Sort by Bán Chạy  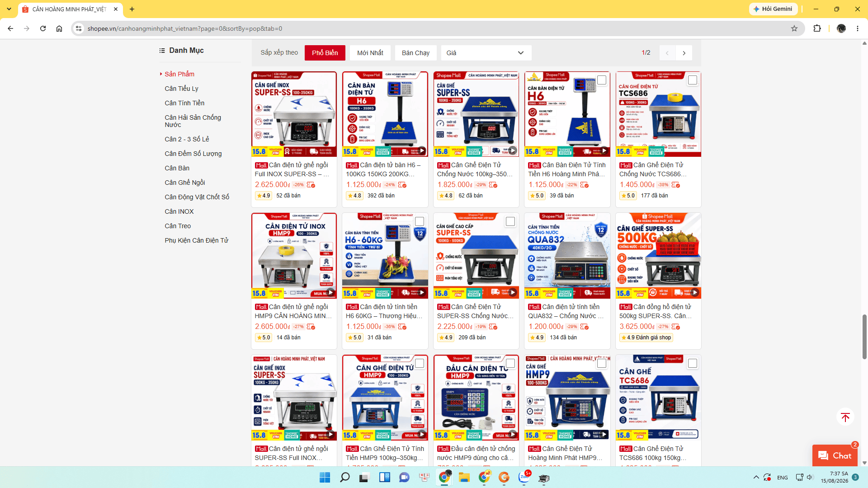click(x=416, y=53)
